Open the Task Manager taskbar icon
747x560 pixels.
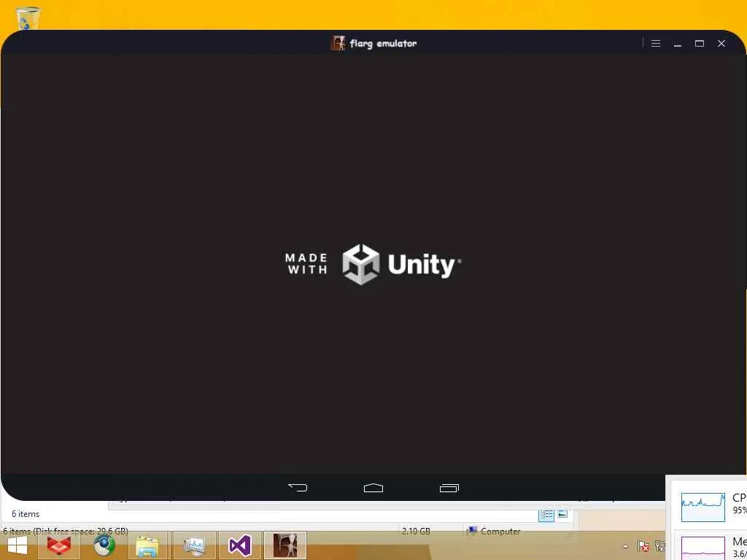tap(194, 545)
